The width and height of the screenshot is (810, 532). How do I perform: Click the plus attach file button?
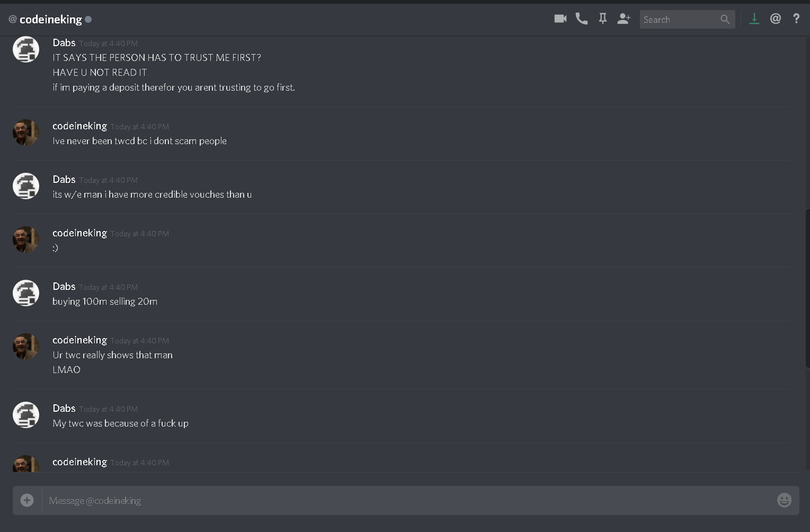coord(27,500)
